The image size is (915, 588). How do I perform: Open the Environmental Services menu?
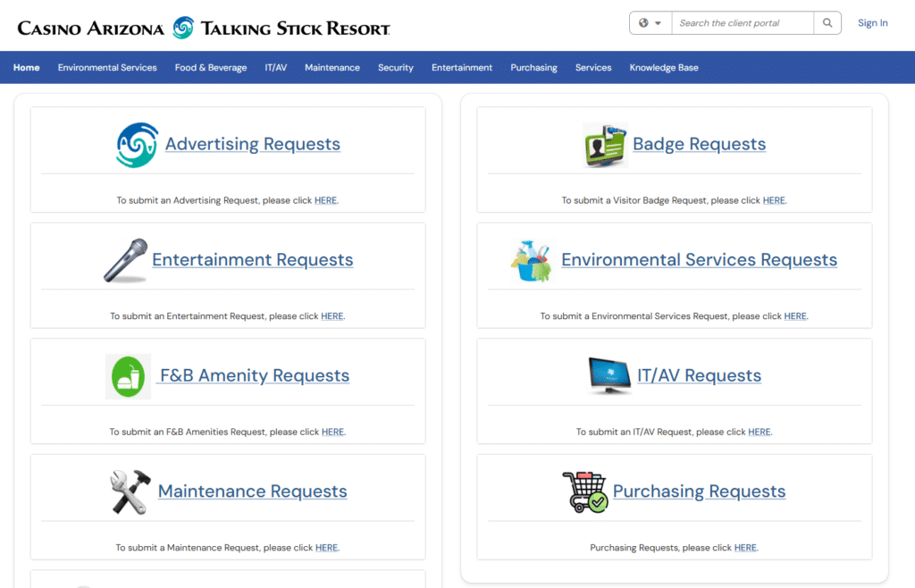point(107,68)
